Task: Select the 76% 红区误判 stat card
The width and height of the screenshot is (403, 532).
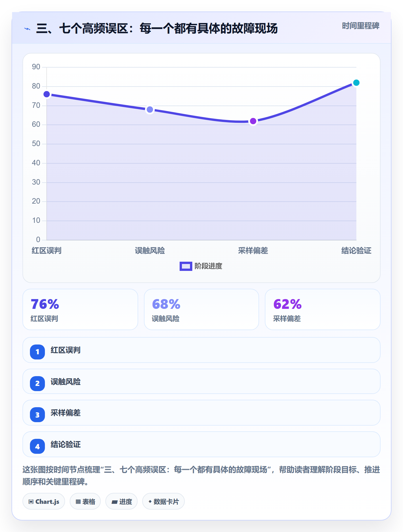Action: [x=80, y=309]
